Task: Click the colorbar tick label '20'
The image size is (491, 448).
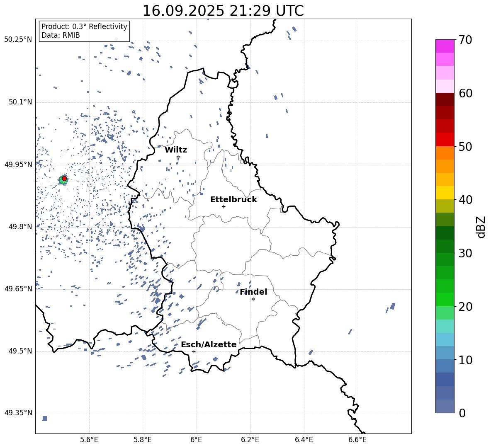Action: 465,306
